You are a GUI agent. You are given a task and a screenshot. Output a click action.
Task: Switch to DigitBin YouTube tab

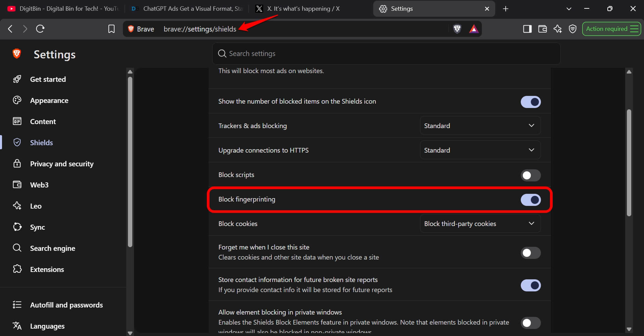[63, 9]
